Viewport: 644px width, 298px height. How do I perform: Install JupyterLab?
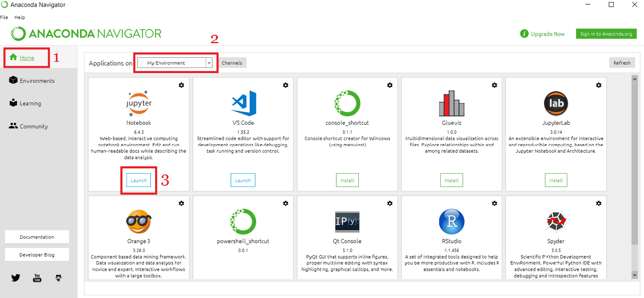pyautogui.click(x=556, y=180)
